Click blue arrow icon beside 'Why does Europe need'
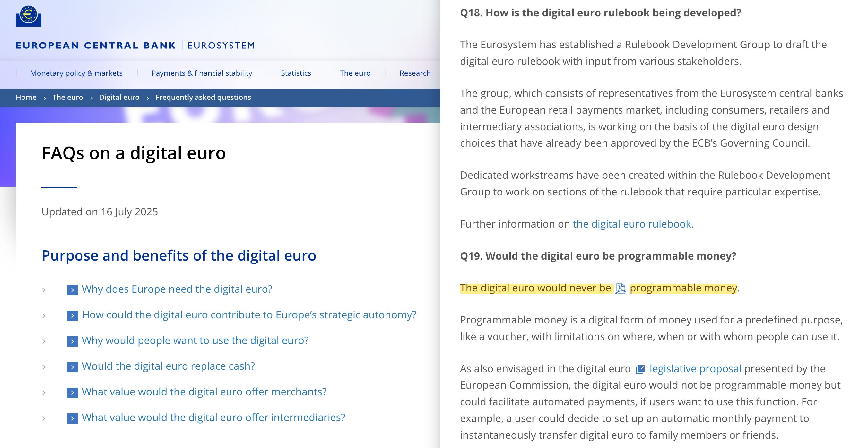The width and height of the screenshot is (868, 448). point(73,290)
